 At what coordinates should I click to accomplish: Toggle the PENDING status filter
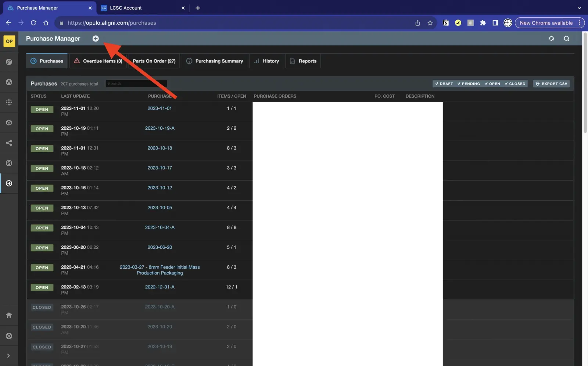[x=469, y=84]
